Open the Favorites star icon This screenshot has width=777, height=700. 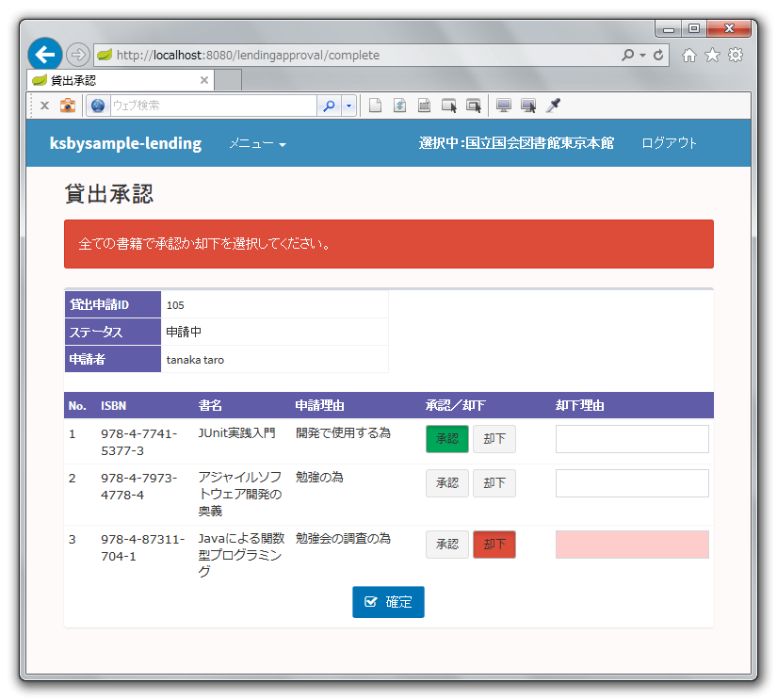click(x=712, y=55)
